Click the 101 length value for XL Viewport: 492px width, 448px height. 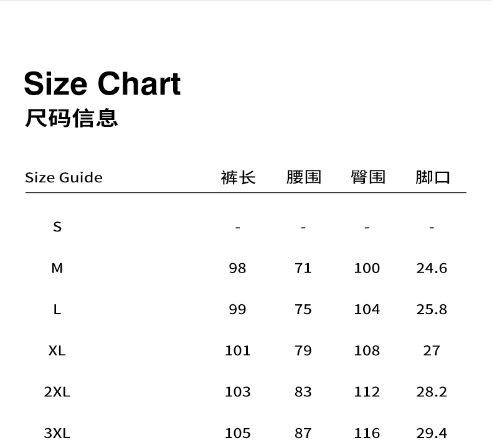tap(237, 350)
